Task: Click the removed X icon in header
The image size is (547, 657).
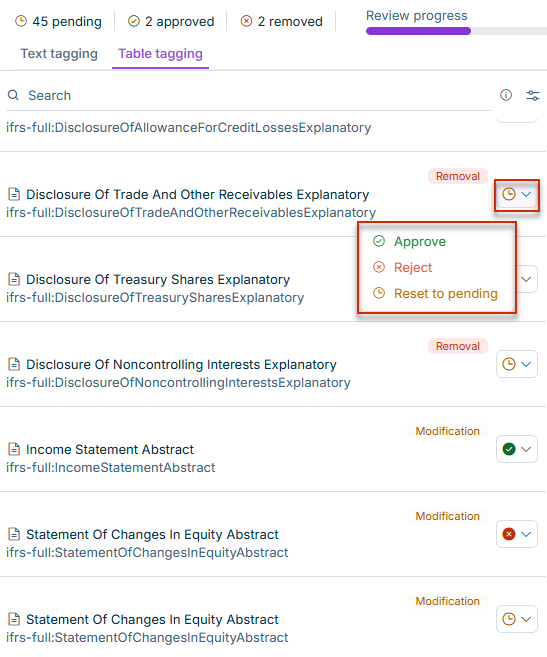Action: [246, 21]
